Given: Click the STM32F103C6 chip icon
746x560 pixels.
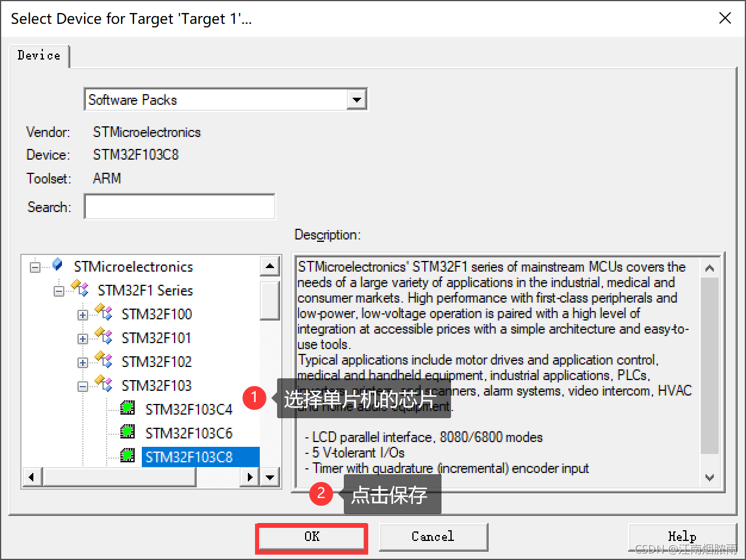Looking at the screenshot, I should coord(127,432).
